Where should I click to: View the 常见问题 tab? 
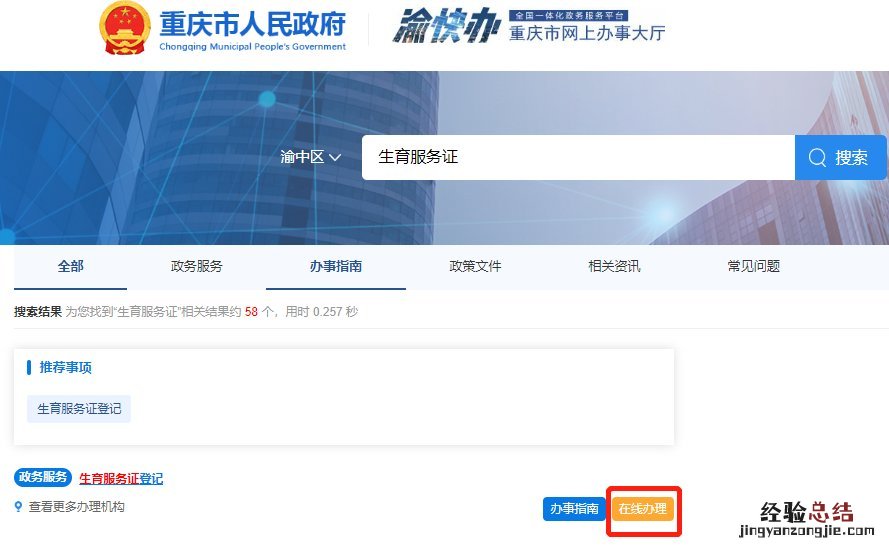[753, 267]
